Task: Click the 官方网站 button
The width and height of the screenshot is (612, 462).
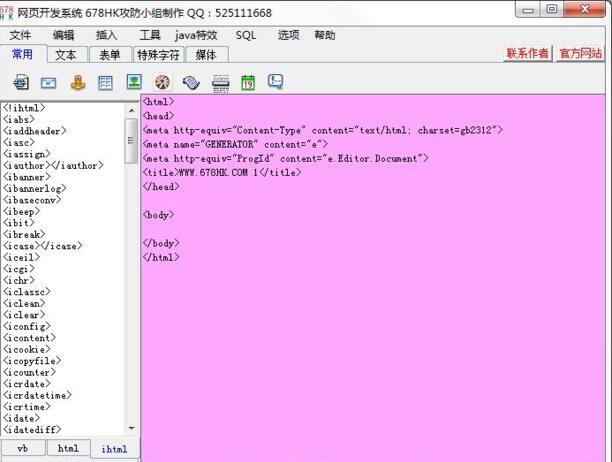Action: 580,53
